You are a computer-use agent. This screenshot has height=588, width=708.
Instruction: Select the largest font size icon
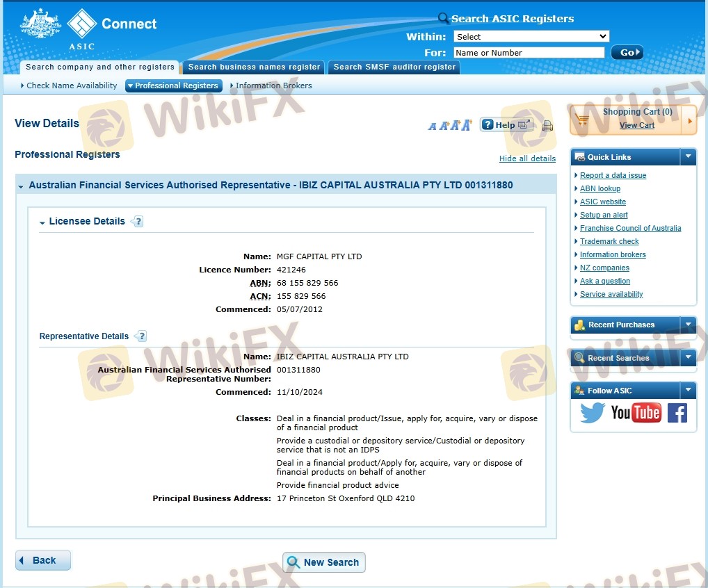[466, 125]
